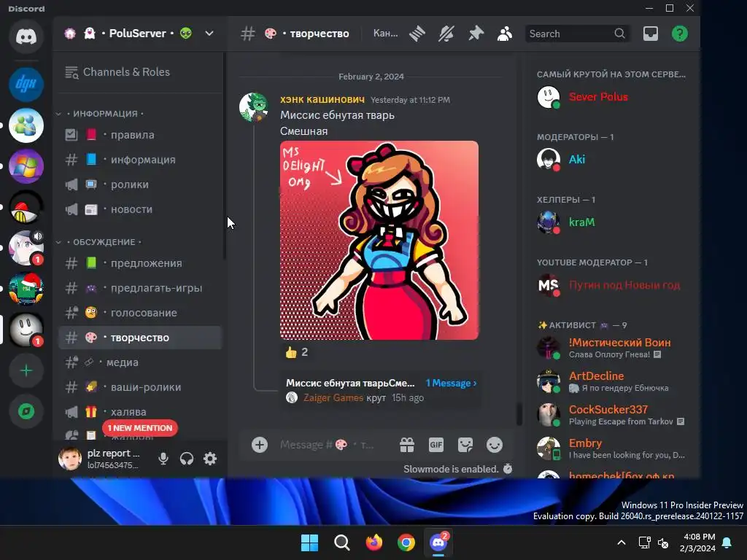
Task: Toggle headphones deafen
Action: (x=187, y=459)
